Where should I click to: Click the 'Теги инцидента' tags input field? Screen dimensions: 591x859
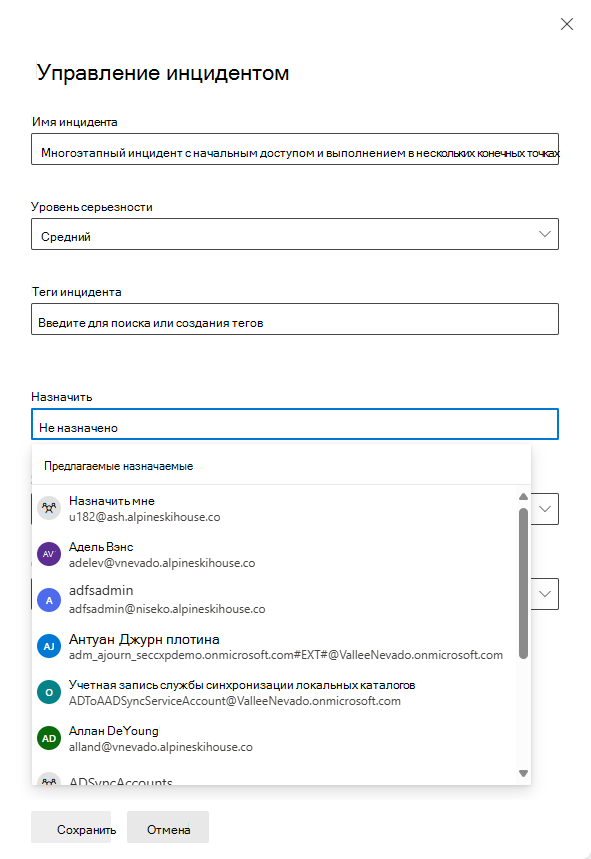pos(295,319)
